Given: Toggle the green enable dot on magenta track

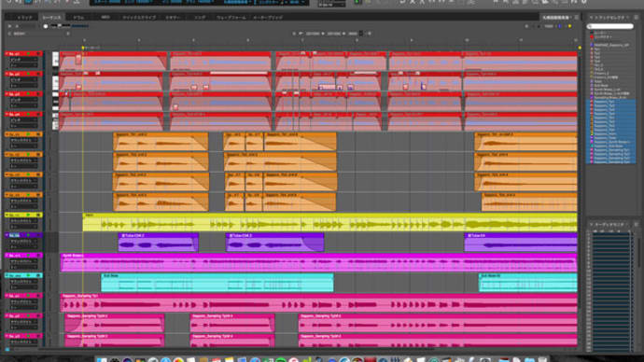Looking at the screenshot, I should tap(28, 256).
